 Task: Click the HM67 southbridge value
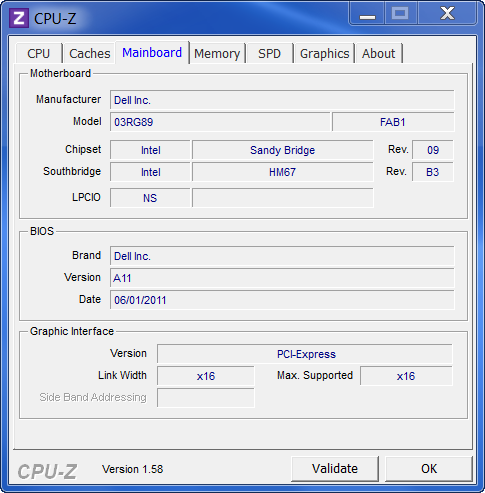click(x=283, y=172)
